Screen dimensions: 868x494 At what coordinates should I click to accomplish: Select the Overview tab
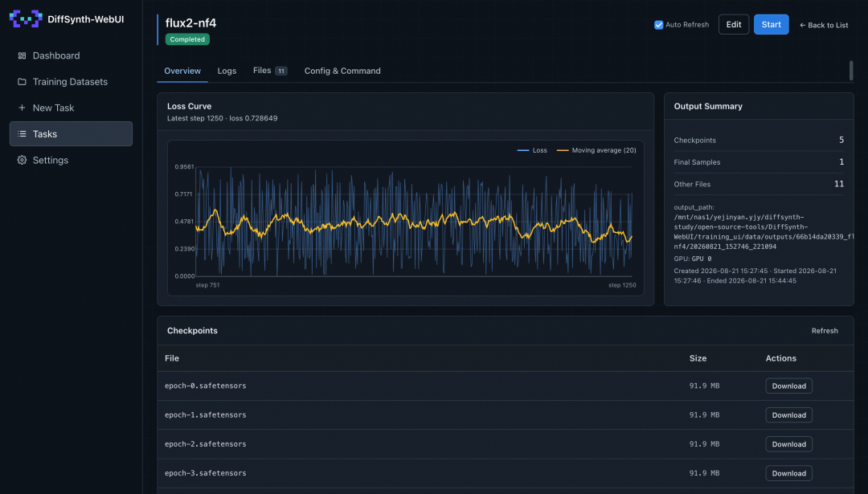pos(182,71)
